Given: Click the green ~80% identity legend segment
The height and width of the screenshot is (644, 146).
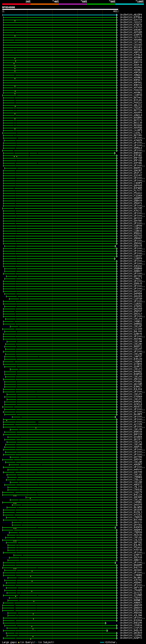Looking at the screenshot, I should (x=101, y=4).
